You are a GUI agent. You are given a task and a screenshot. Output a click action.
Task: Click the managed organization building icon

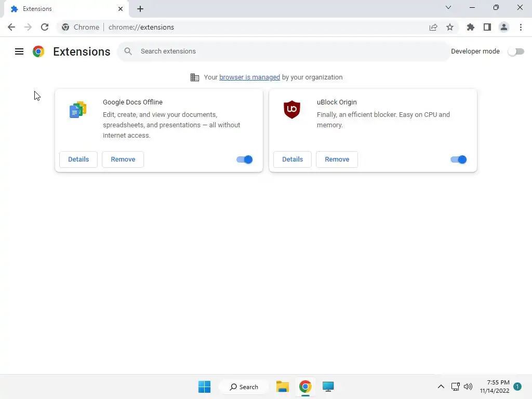[x=195, y=77]
